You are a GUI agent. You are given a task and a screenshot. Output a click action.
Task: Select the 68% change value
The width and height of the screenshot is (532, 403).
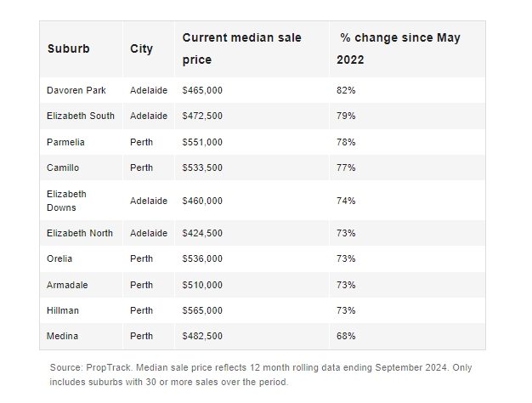click(346, 336)
